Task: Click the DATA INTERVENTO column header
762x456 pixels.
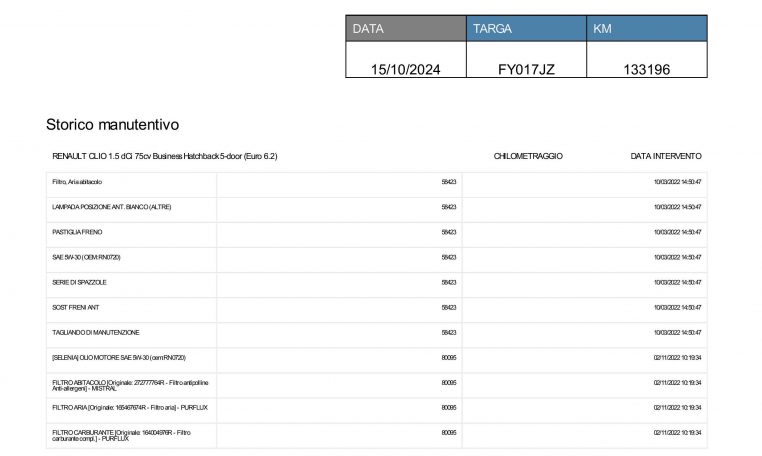Action: [x=666, y=157]
